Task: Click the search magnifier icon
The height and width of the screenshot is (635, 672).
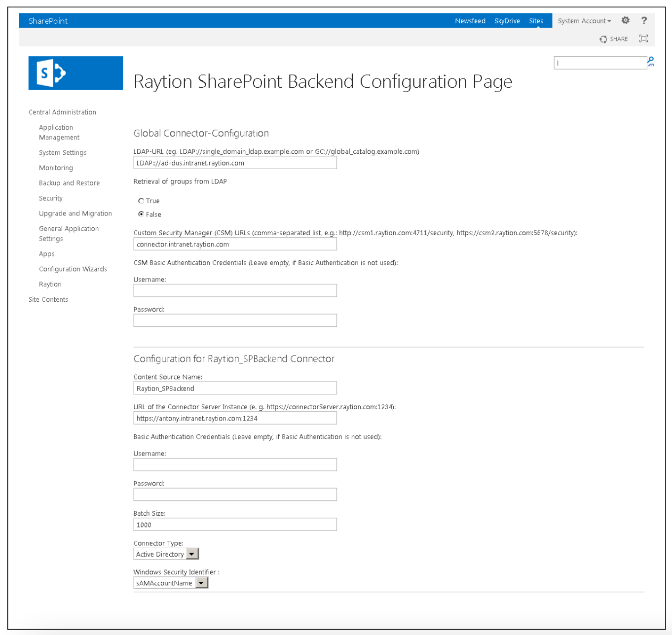Action: [651, 62]
